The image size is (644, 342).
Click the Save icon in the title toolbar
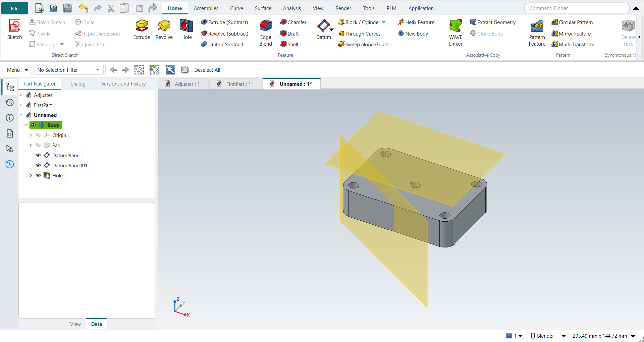tap(67, 8)
